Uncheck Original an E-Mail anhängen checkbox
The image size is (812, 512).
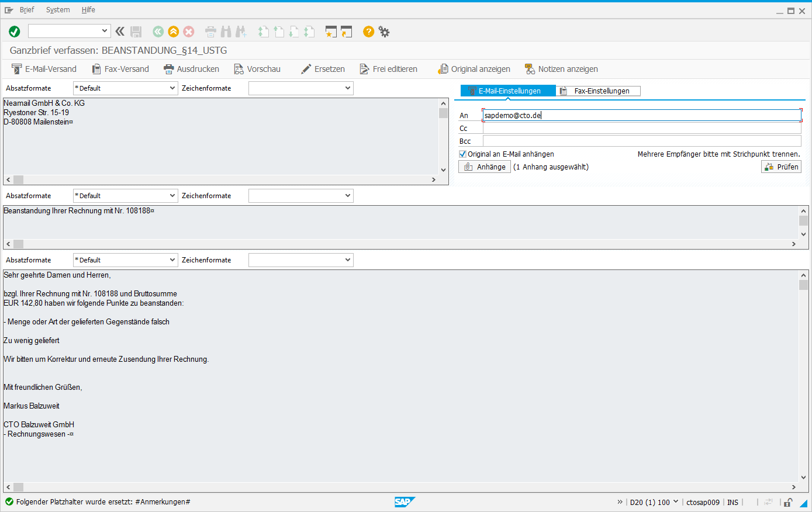[463, 154]
